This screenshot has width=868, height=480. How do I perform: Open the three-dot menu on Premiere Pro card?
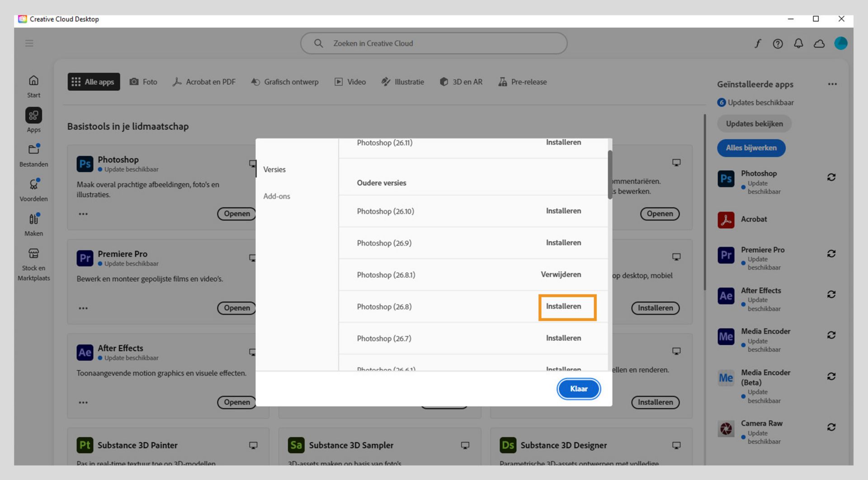click(x=83, y=309)
